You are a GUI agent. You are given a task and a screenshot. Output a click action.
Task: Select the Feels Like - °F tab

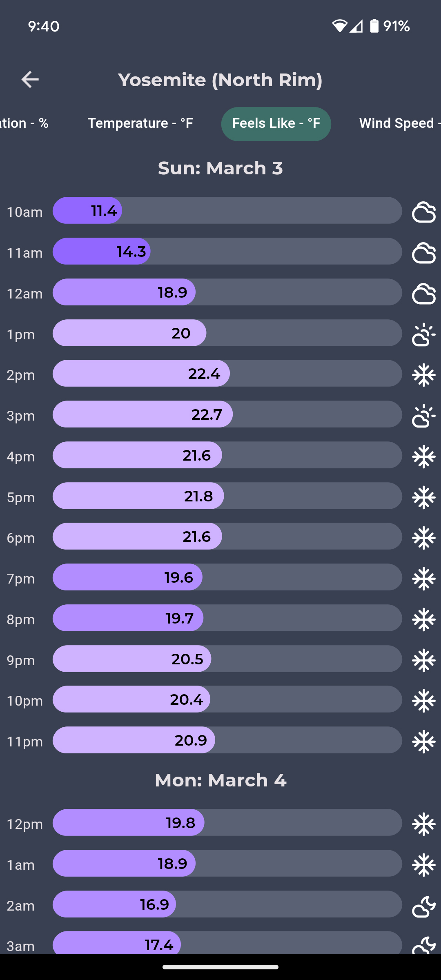[276, 124]
